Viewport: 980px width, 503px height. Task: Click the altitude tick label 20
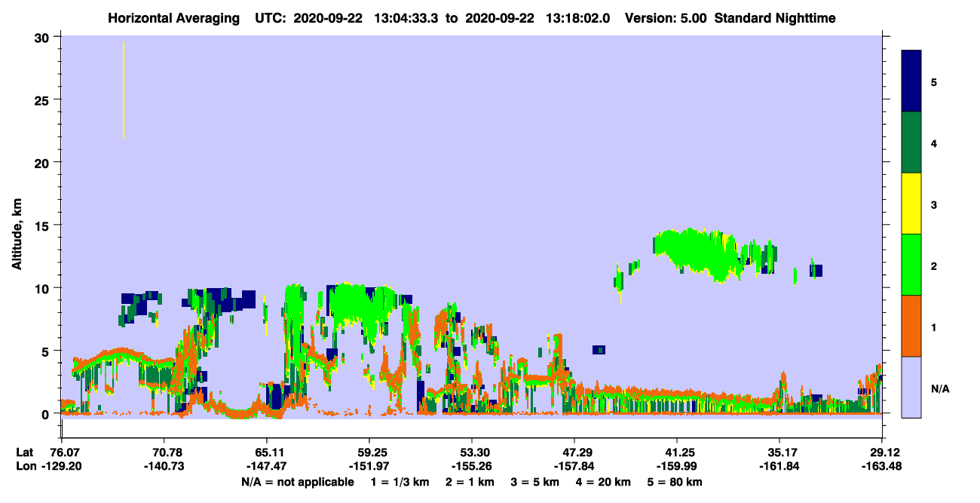click(42, 162)
